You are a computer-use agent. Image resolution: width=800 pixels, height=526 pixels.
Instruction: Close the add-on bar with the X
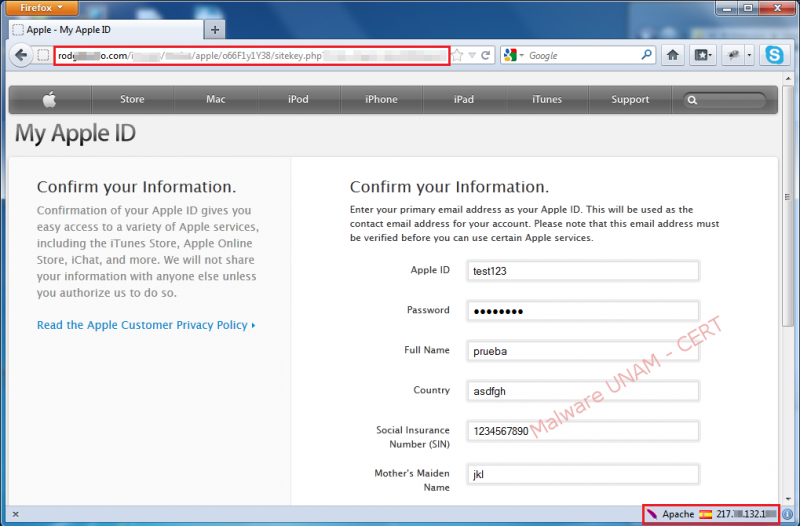pyautogui.click(x=15, y=514)
